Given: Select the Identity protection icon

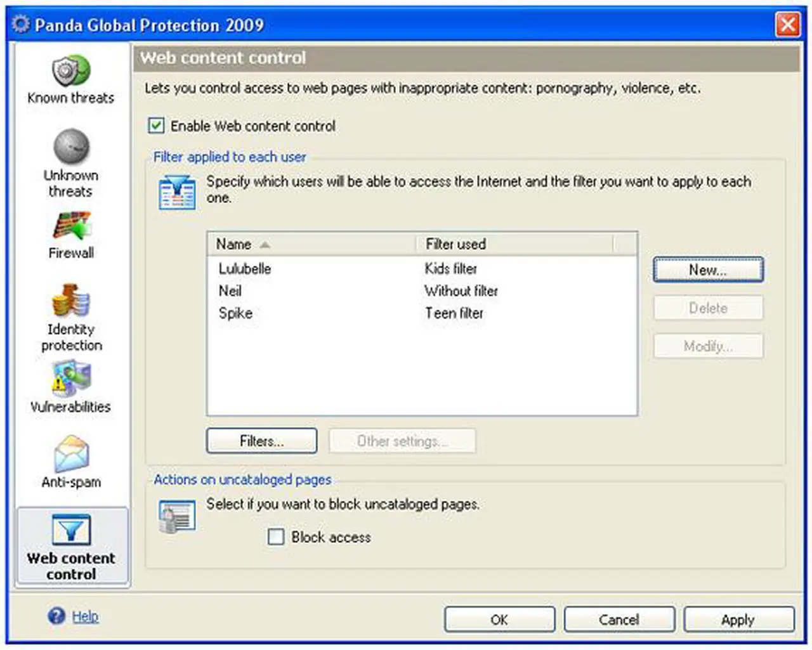Looking at the screenshot, I should click(x=71, y=301).
